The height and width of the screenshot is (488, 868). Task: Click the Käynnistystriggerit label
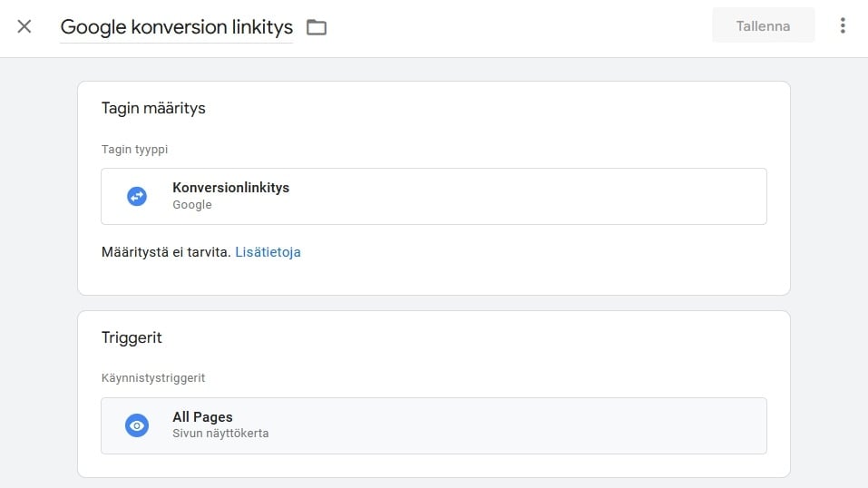click(153, 377)
